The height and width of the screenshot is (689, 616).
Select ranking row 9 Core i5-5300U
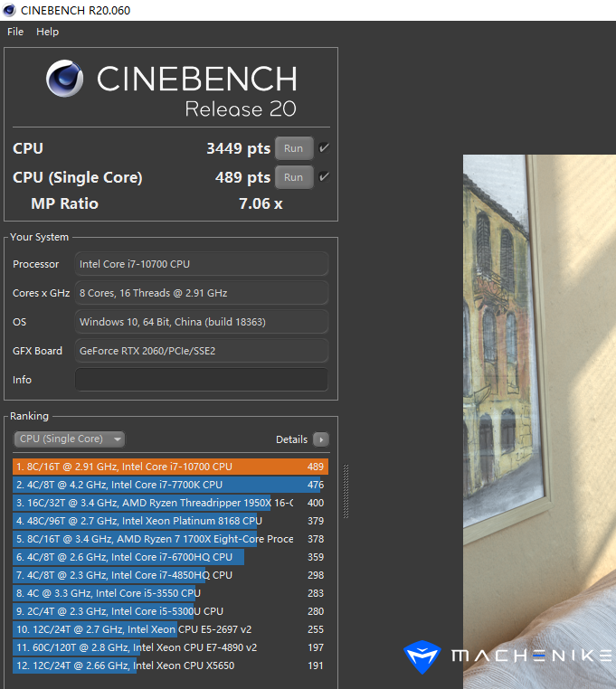pos(171,611)
